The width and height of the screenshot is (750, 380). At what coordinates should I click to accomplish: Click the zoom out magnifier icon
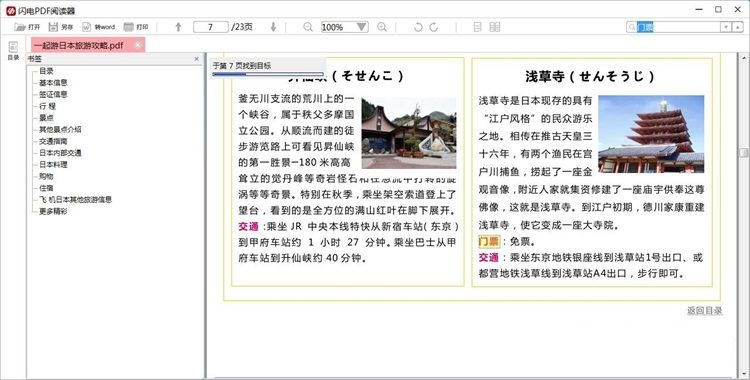click(x=308, y=27)
